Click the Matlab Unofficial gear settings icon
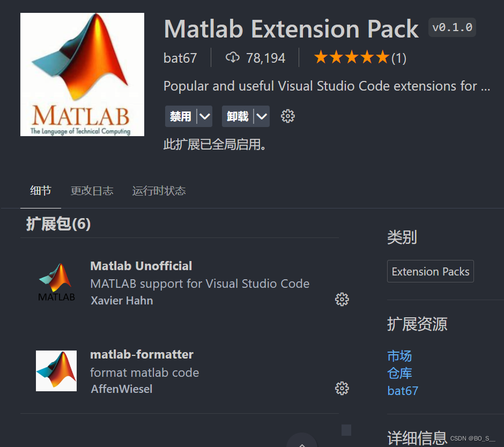 point(342,299)
